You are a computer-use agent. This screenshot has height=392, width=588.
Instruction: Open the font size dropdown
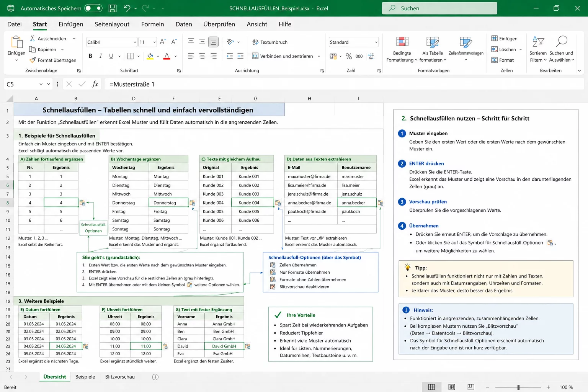pos(154,42)
